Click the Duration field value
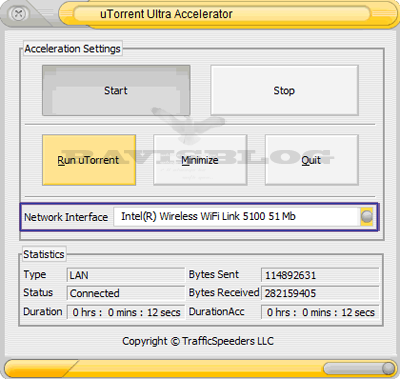The width and height of the screenshot is (400, 379). pyautogui.click(x=126, y=312)
